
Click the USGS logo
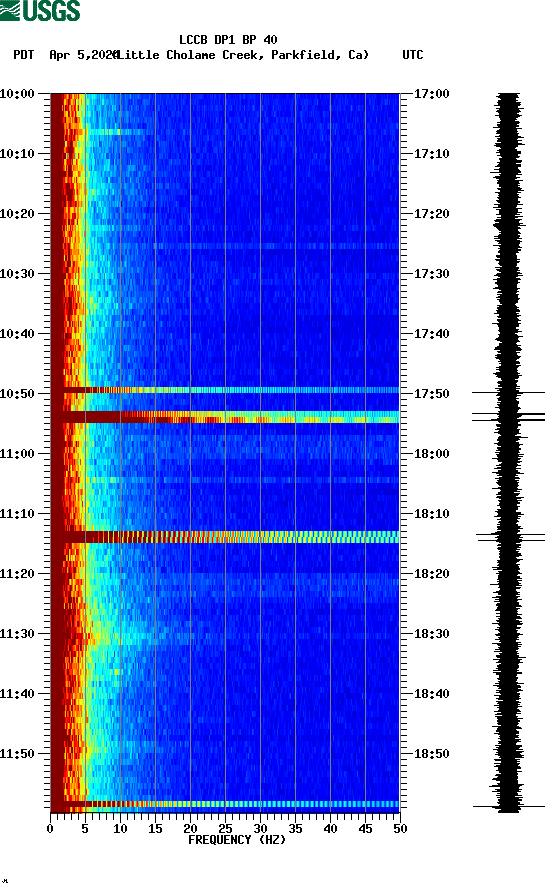coord(40,10)
